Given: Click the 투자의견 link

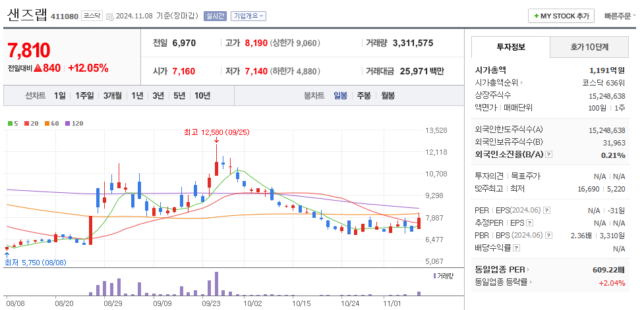Looking at the screenshot, I should [x=488, y=176].
